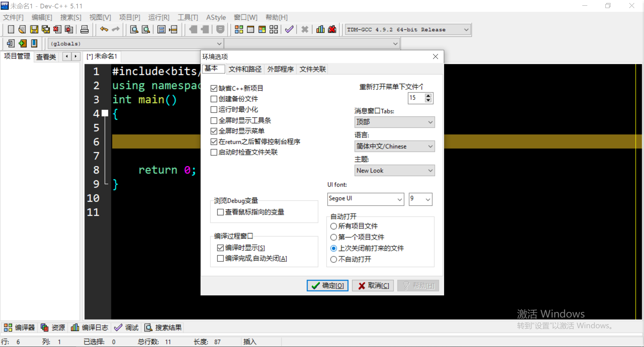This screenshot has width=644, height=347.
Task: Open 编译日志 bottom tab
Action: point(90,328)
